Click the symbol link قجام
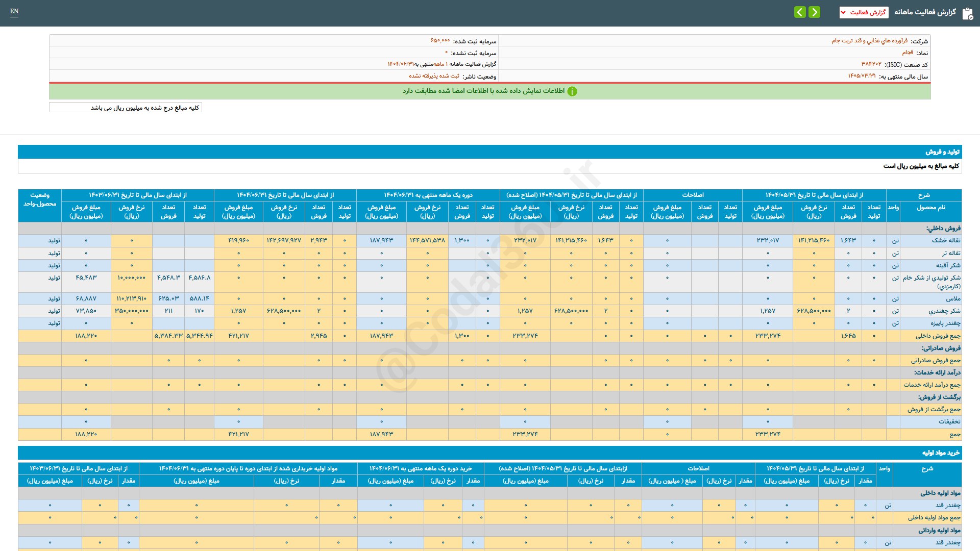Viewport: 980px width, 551px height. point(907,53)
